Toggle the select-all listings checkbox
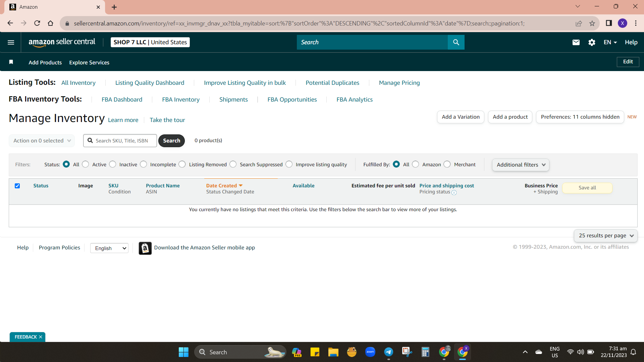The image size is (644, 362). point(17,186)
